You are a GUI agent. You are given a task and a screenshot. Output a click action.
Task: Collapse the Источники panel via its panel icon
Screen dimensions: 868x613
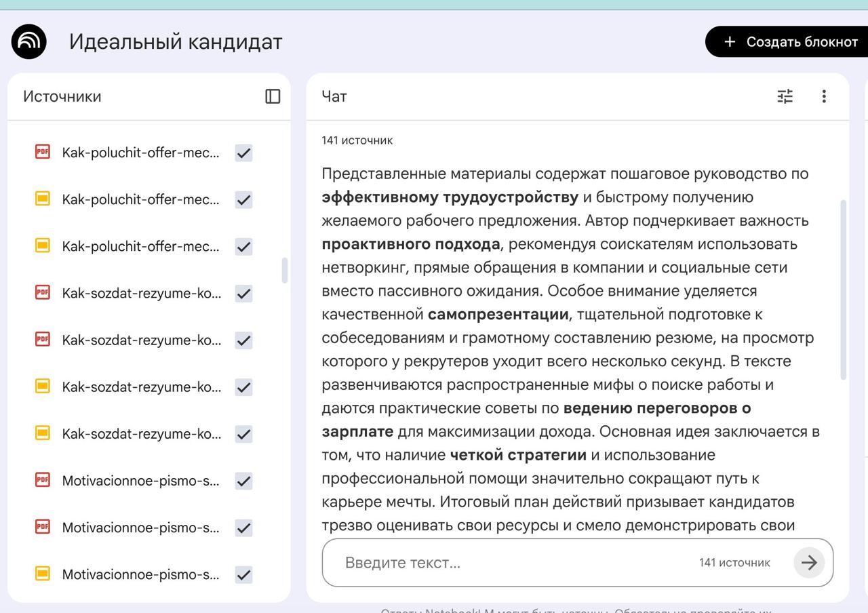(x=273, y=97)
